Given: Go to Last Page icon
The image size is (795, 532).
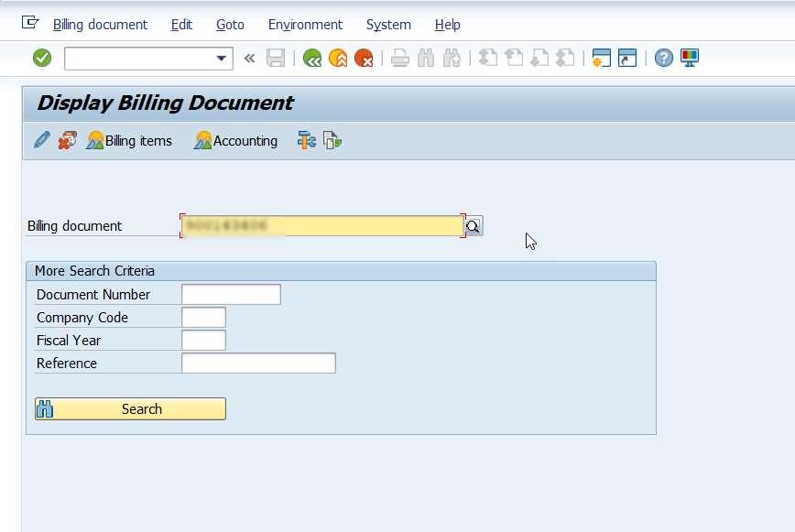Looking at the screenshot, I should [565, 59].
